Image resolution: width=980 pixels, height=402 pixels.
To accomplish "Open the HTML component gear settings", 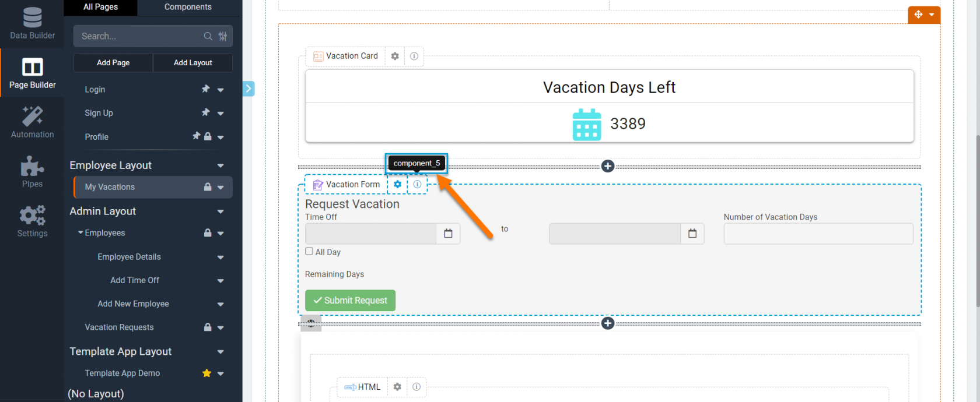I will coord(397,387).
